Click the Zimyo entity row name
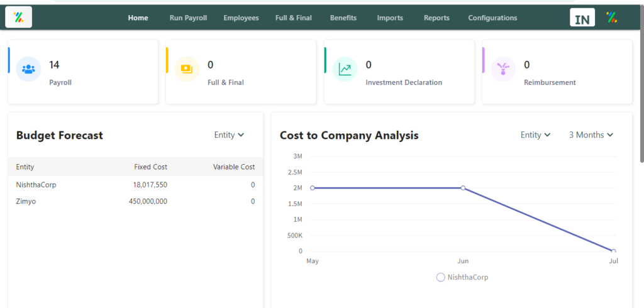Viewport: 644px width, 308px height. coord(26,201)
